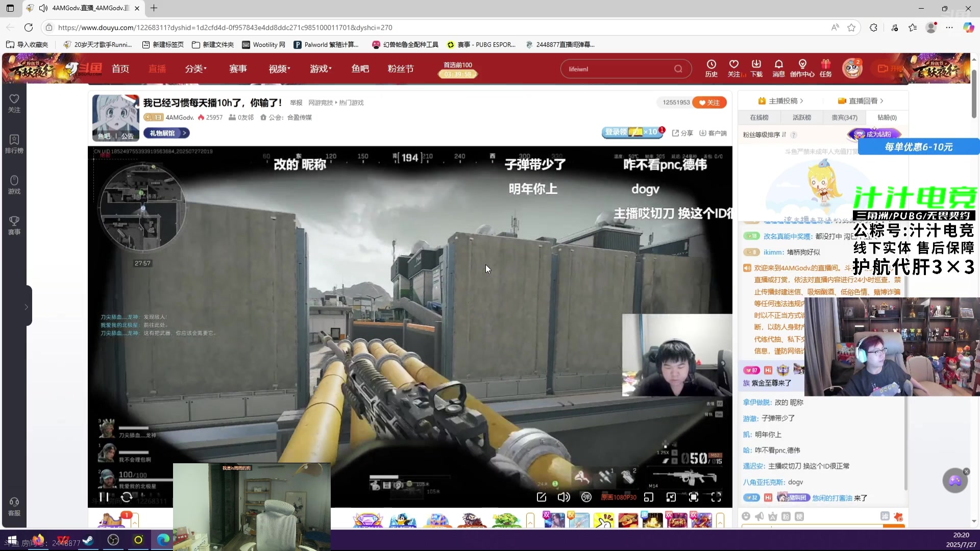Open the 消息 notifications bell
Image resolution: width=980 pixels, height=551 pixels.
[x=778, y=68]
